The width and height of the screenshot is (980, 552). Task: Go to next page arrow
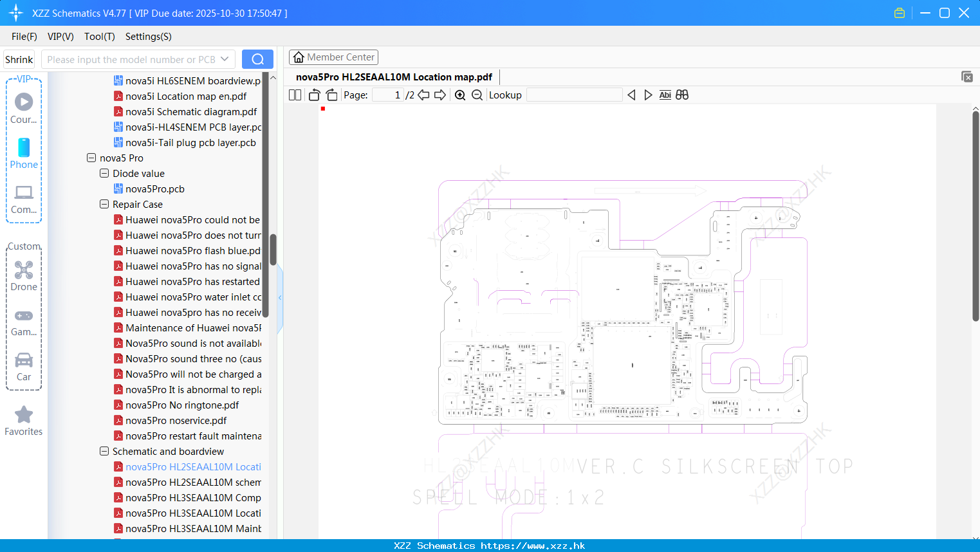[440, 95]
